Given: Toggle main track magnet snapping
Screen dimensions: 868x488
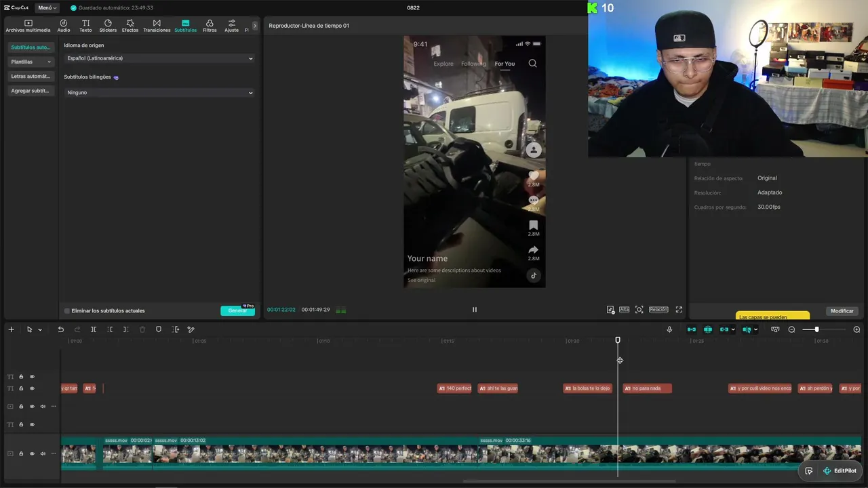Looking at the screenshot, I should (x=692, y=329).
